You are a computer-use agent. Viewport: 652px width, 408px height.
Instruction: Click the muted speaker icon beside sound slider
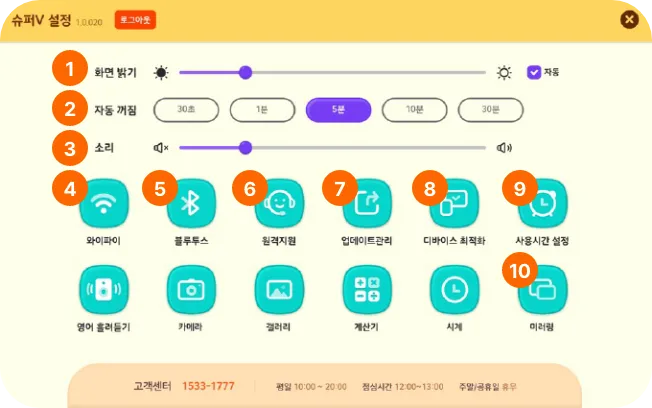pos(161,148)
